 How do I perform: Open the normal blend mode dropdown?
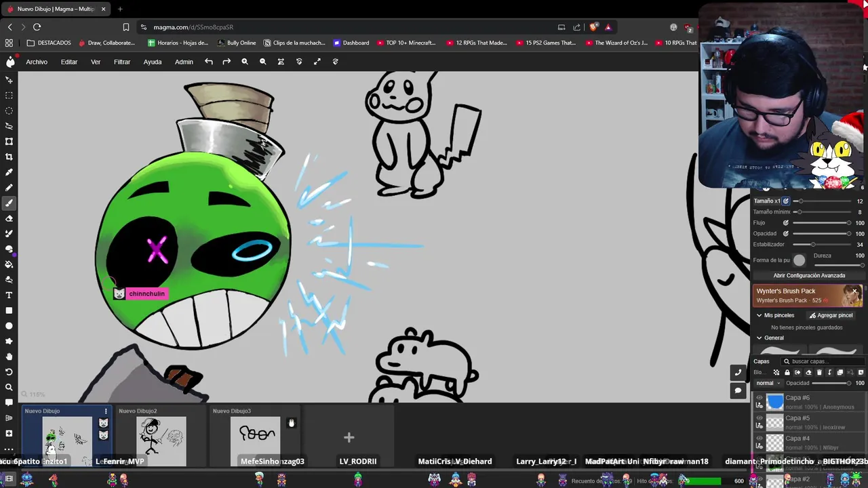(x=768, y=383)
